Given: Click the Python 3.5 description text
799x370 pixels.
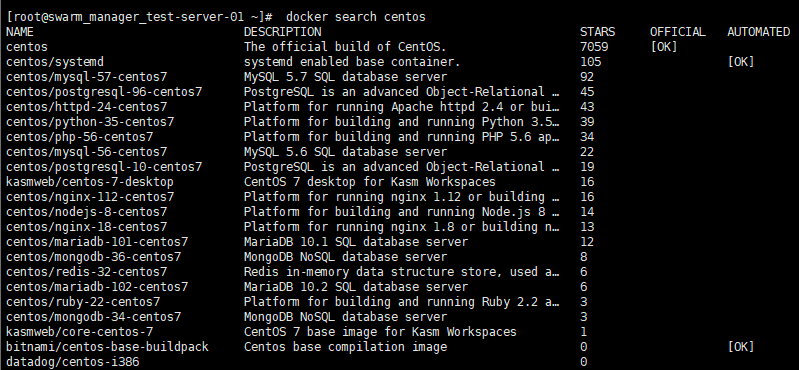Looking at the screenshot, I should tap(402, 122).
